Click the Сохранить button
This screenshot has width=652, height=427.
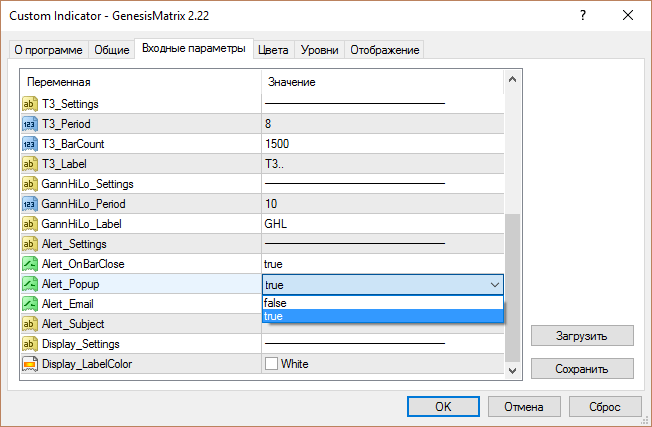[x=582, y=368]
